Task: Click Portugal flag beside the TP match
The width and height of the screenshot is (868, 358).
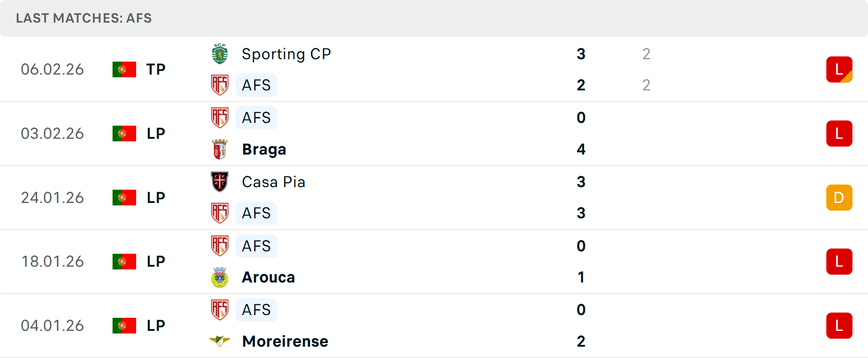Action: point(124,69)
